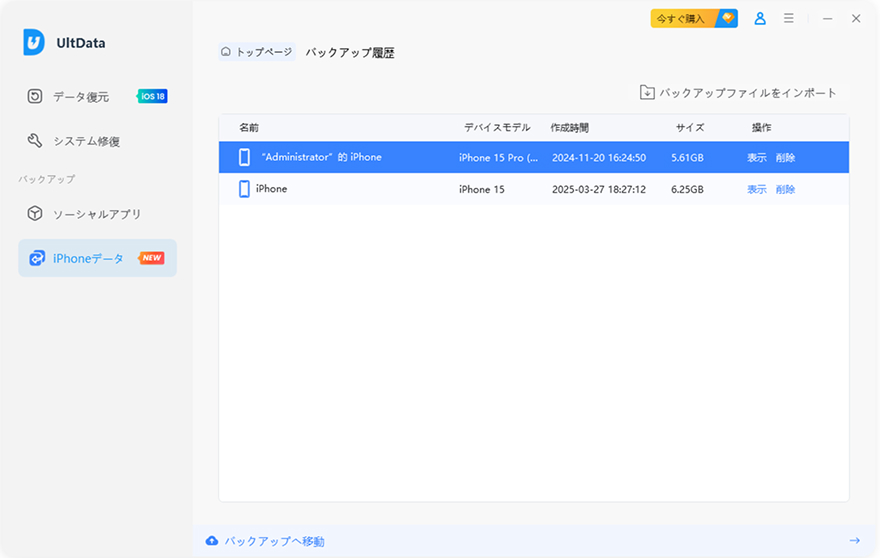This screenshot has width=880, height=558.
Task: Click the バックアップ section label in sidebar
Action: point(47,179)
